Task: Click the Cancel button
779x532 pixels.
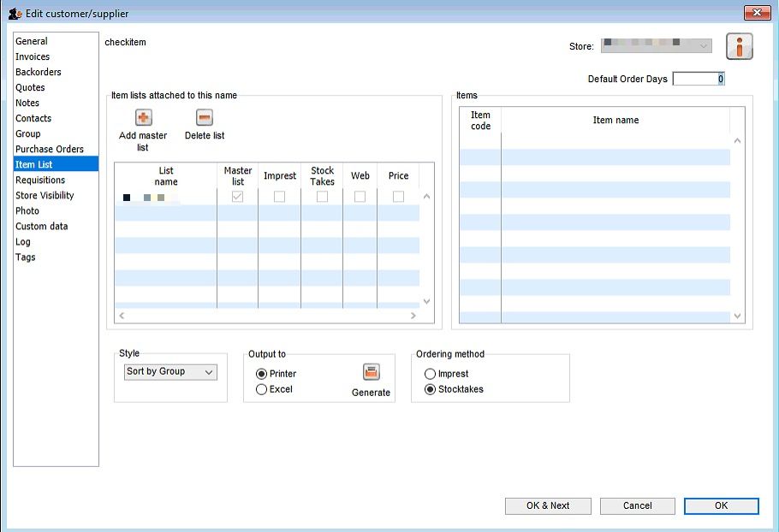Action: [x=637, y=505]
